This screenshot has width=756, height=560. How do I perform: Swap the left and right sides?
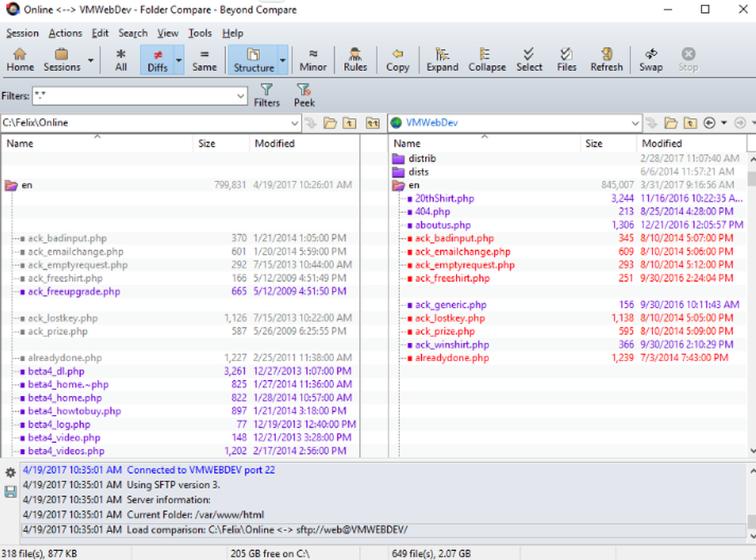pos(651,60)
